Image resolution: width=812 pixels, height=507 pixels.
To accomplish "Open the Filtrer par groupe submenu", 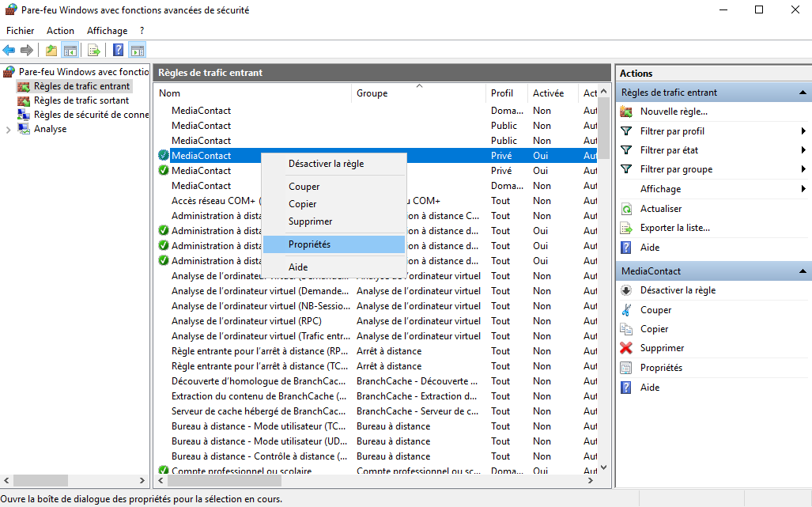I will (676, 169).
